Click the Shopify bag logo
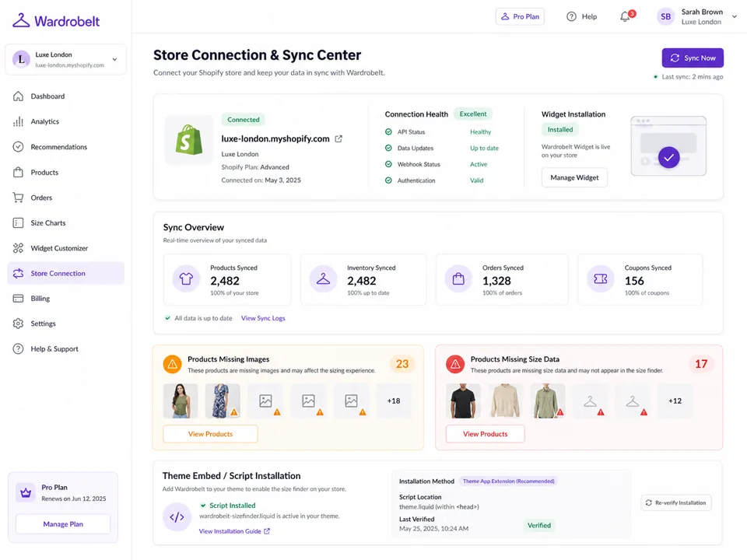Screen dimensions: 747x560 click(188, 139)
